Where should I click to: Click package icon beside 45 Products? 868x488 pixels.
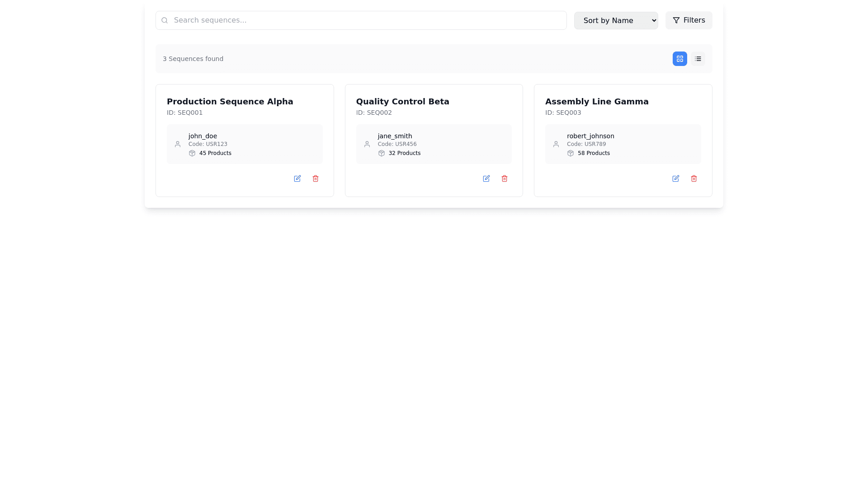click(192, 153)
